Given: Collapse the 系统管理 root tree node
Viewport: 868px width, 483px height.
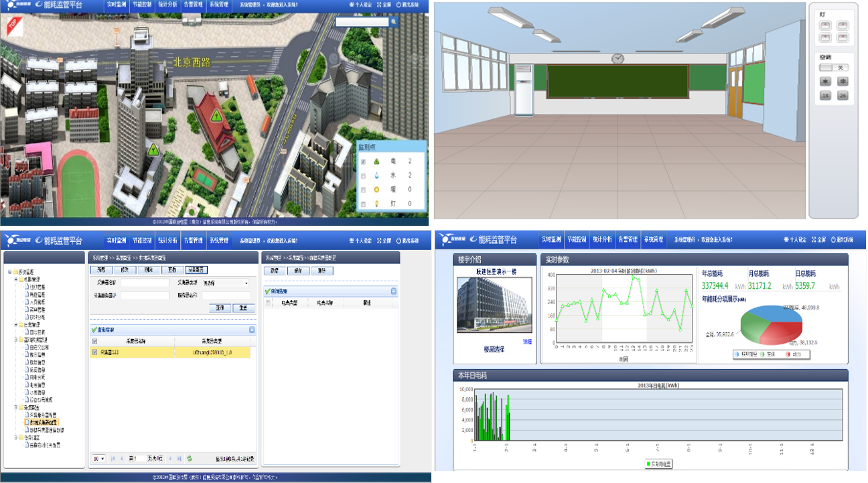Looking at the screenshot, I should point(9,271).
